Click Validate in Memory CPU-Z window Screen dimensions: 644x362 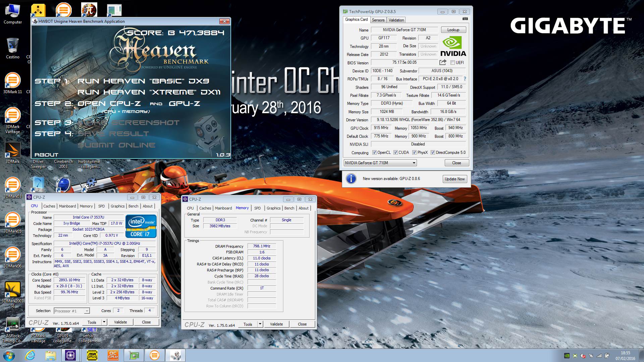(276, 324)
